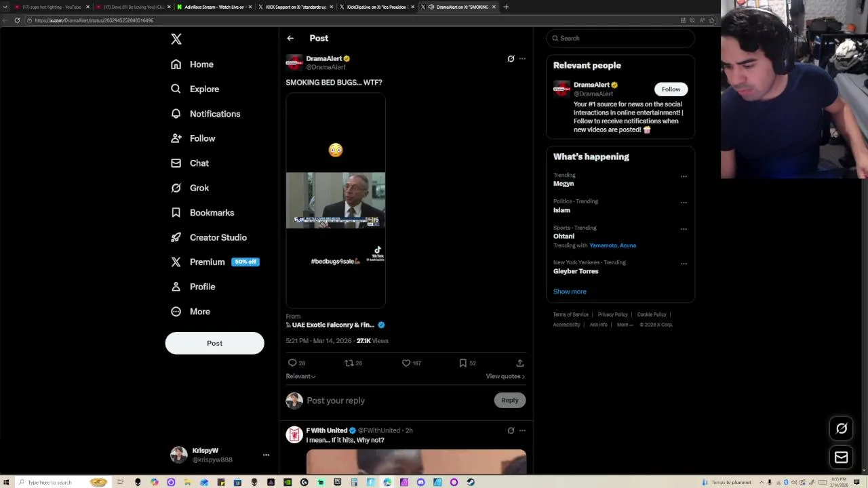The width and height of the screenshot is (868, 488).
Task: Open the three-dot menu on the DramaAlert post
Action: (x=522, y=59)
